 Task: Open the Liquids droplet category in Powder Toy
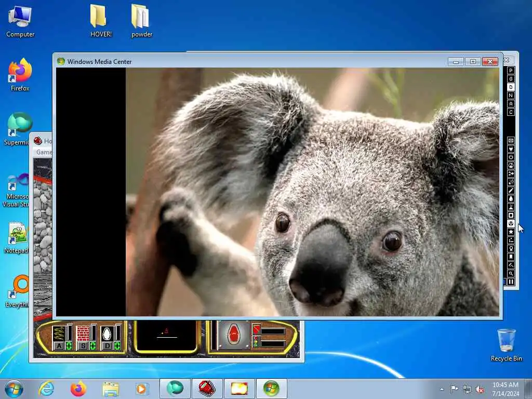(x=511, y=198)
